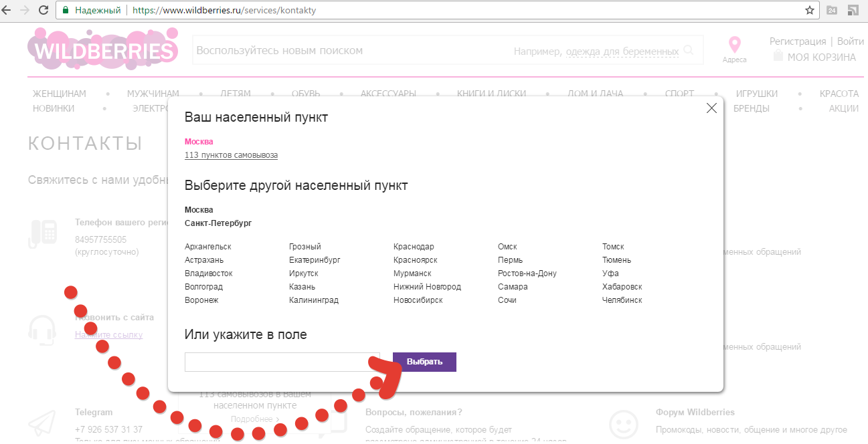The height and width of the screenshot is (444, 868).
Task: Bookmark page with the star icon
Action: (810, 10)
